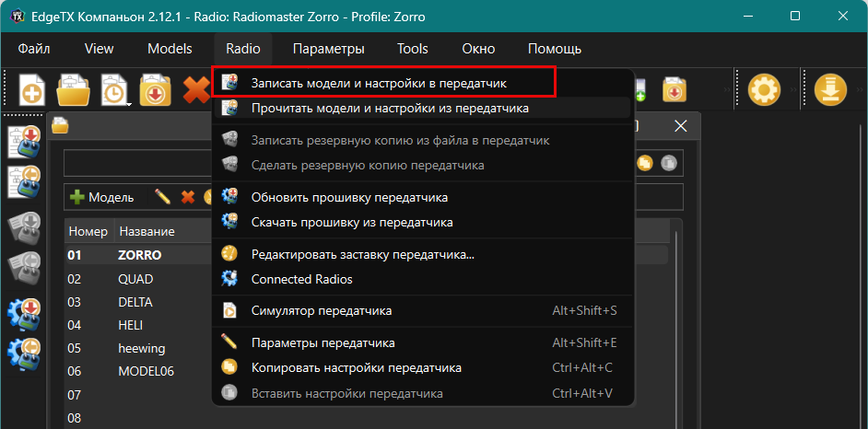Screen dimensions: 868x429
Task: Read firmware from radio gear sidebar icon
Action: coord(23,354)
